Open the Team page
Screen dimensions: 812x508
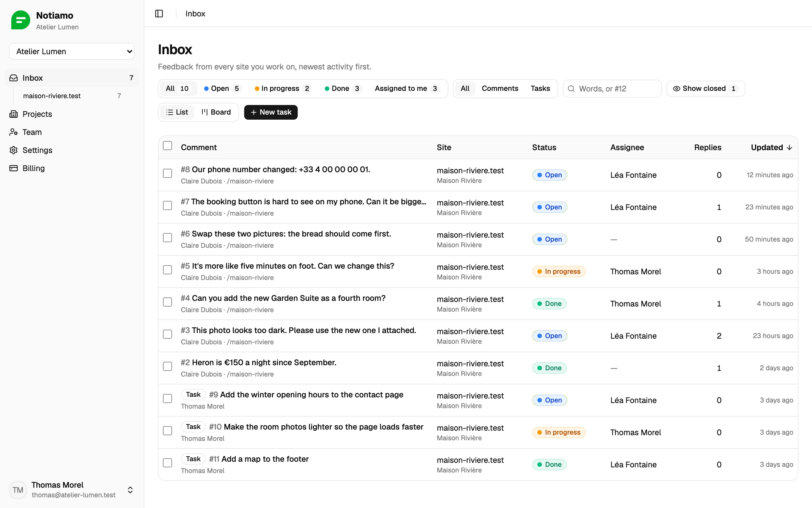coord(72,132)
